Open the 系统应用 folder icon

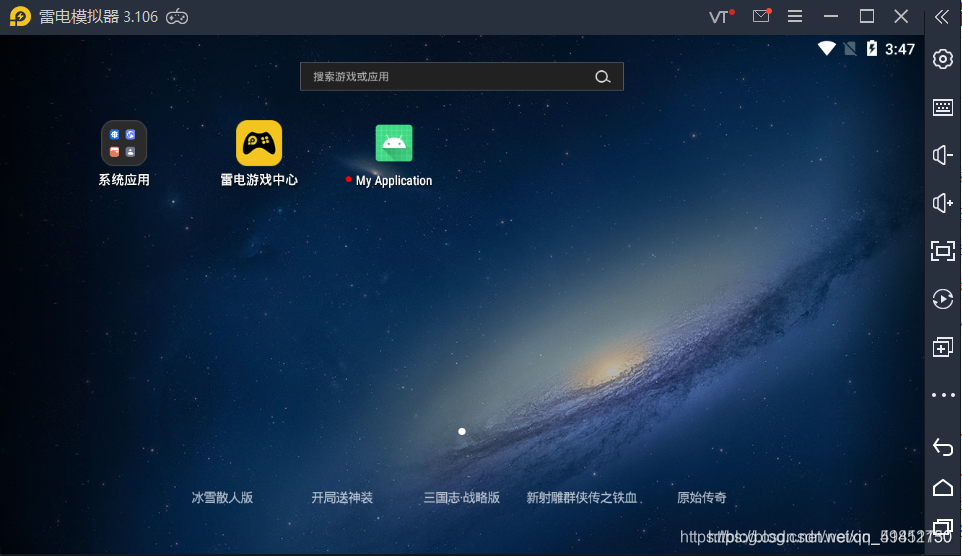pyautogui.click(x=124, y=143)
